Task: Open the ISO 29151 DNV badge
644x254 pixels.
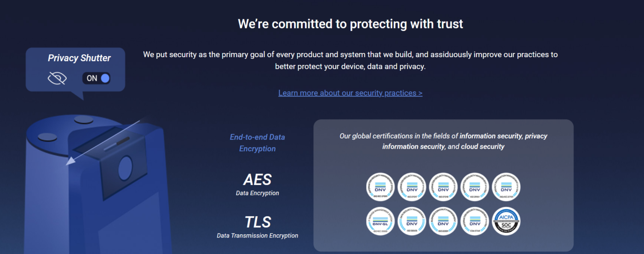Action: click(x=475, y=187)
